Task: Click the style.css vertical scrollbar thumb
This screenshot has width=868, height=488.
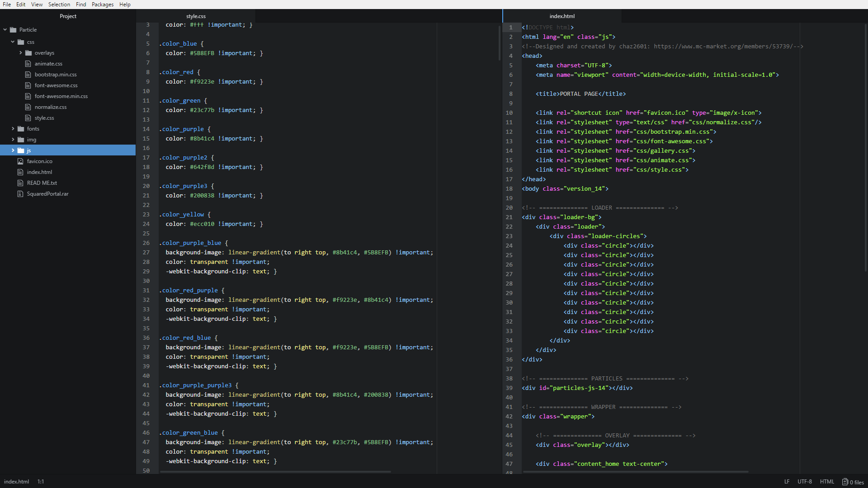Action: (500, 43)
